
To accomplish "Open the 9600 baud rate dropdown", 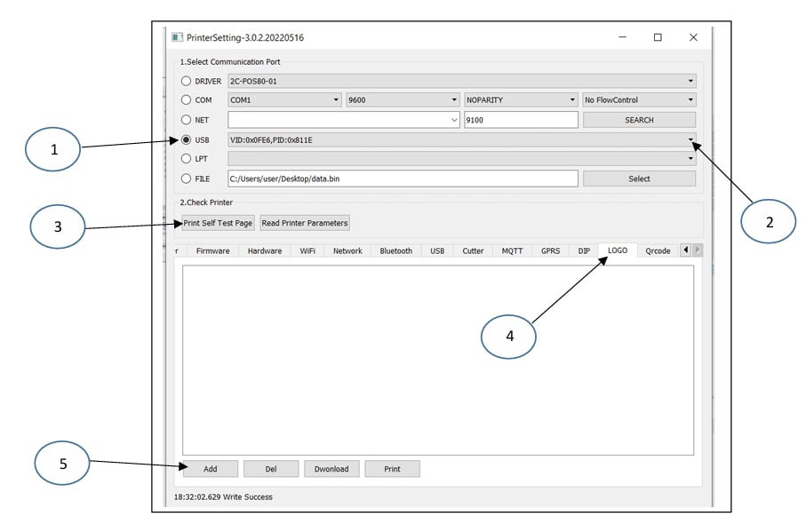I will click(402, 100).
